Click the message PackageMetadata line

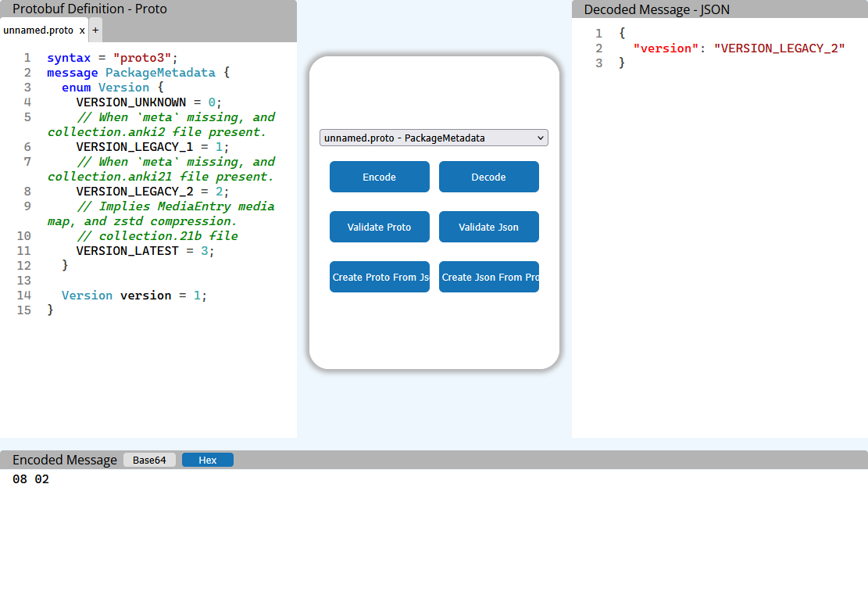point(138,73)
